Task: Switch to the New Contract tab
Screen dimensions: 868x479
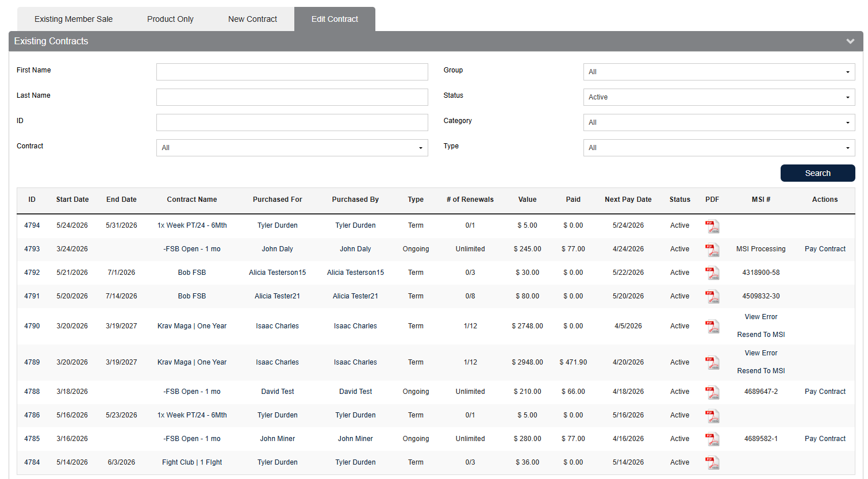Action: coord(252,19)
